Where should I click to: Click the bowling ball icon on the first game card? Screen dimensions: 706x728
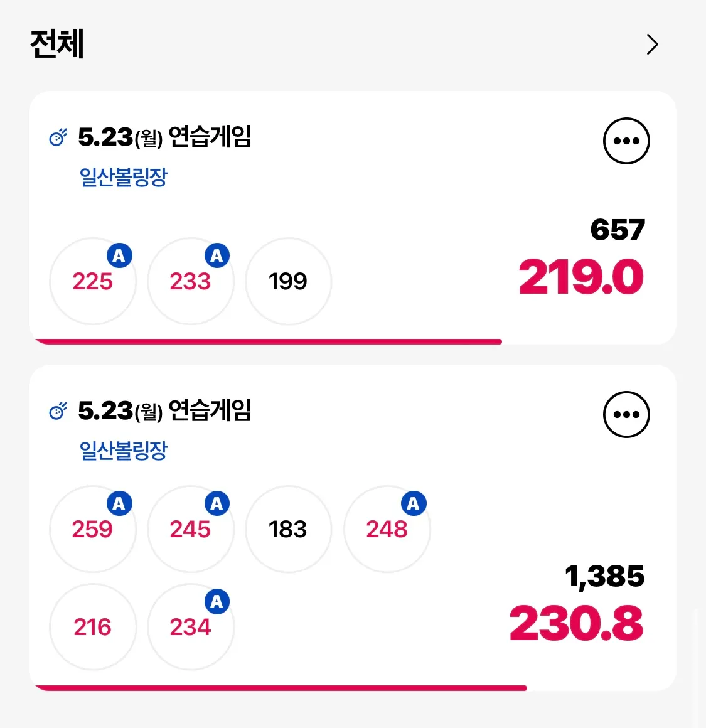pos(57,136)
